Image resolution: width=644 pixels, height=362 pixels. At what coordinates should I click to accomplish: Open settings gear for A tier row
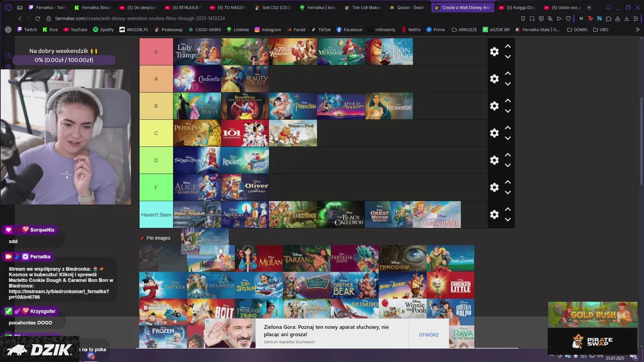pos(494,79)
